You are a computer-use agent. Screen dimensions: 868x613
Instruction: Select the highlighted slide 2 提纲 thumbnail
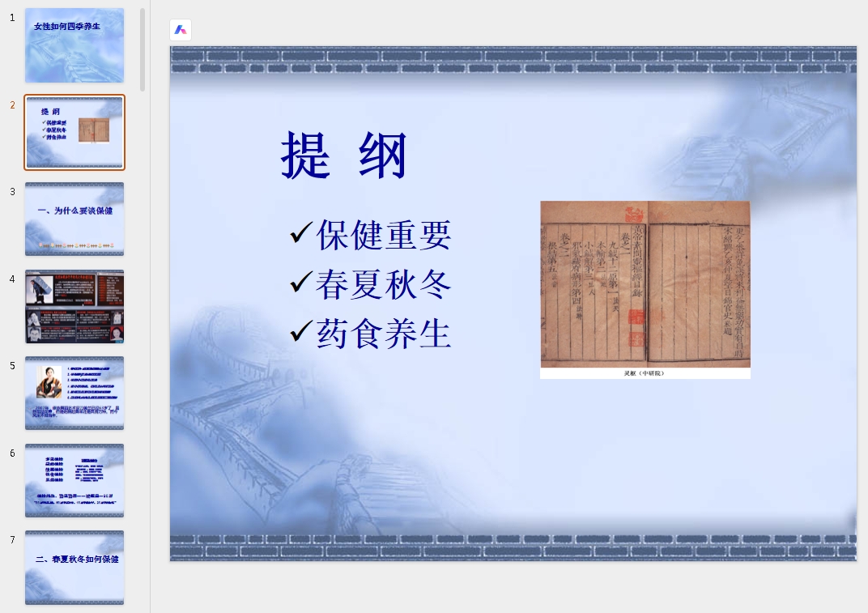74,132
